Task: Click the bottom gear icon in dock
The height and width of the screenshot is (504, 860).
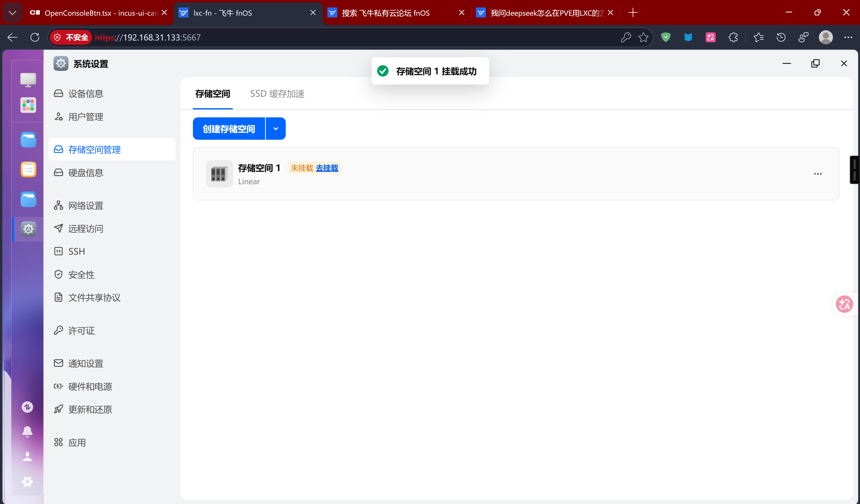Action: pos(27,481)
